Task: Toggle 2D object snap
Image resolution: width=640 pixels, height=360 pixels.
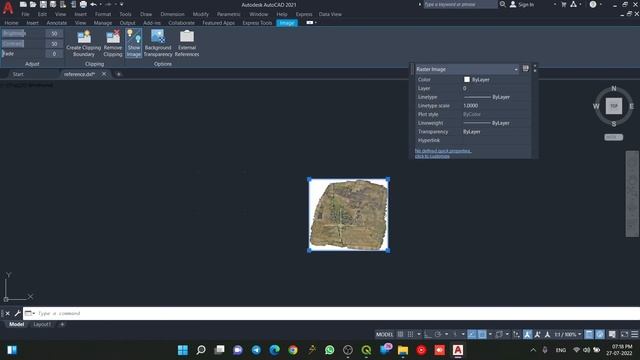Action: click(x=482, y=334)
